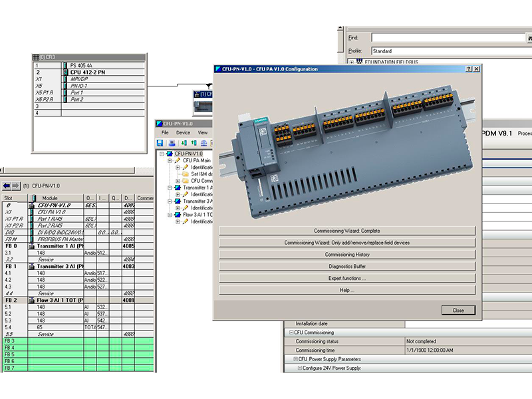Click the CFU device thumbnail on the network line
The width and height of the screenshot is (532, 399).
[x=203, y=106]
